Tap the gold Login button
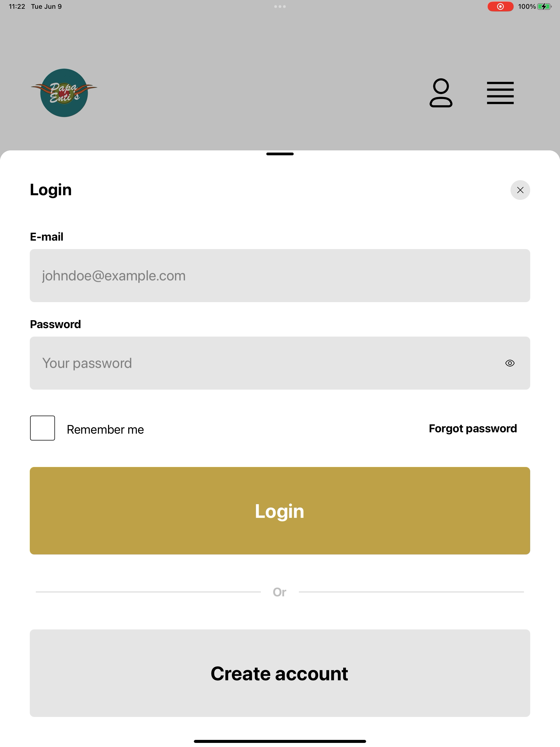This screenshot has height=747, width=560. 280,510
